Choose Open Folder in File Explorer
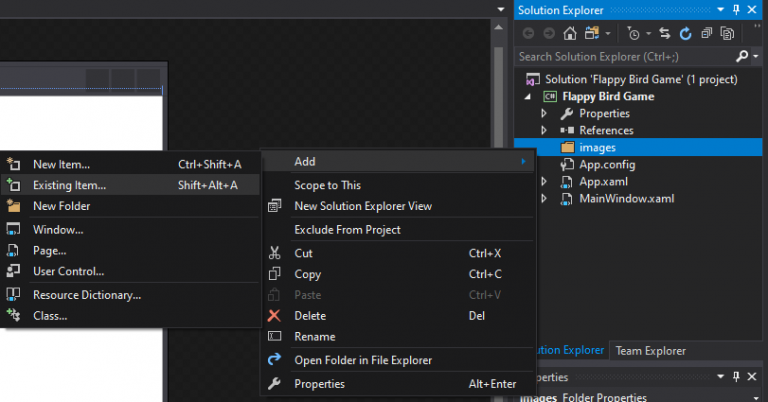 (x=398, y=360)
